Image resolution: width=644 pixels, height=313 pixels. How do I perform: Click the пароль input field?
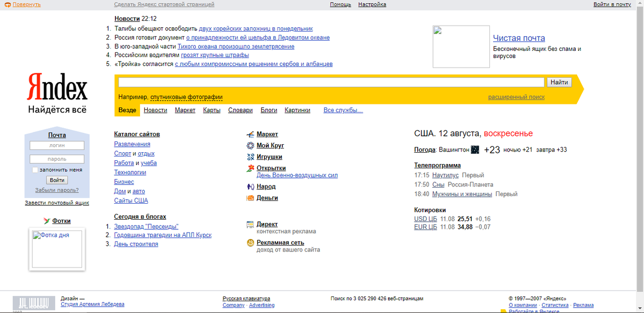[x=57, y=159]
